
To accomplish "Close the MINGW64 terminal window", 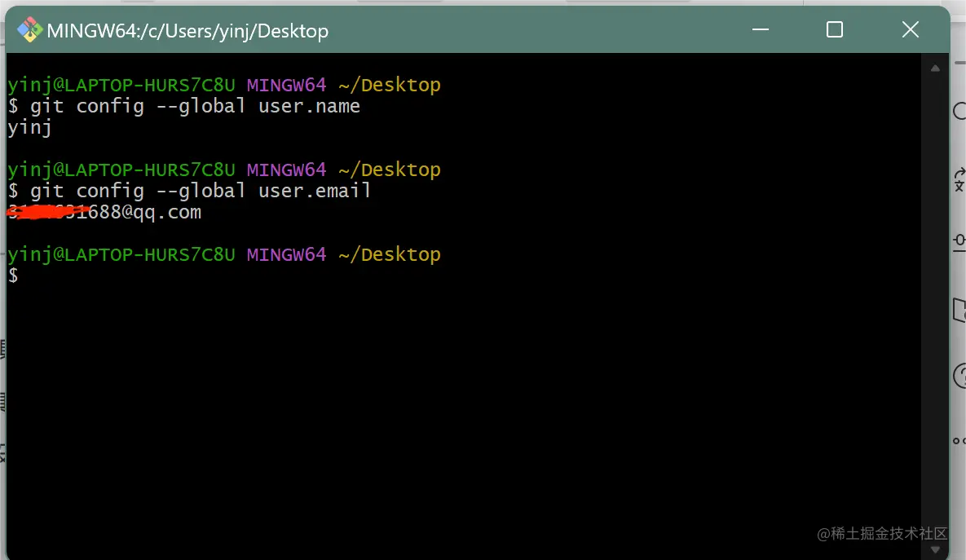I will (x=910, y=29).
